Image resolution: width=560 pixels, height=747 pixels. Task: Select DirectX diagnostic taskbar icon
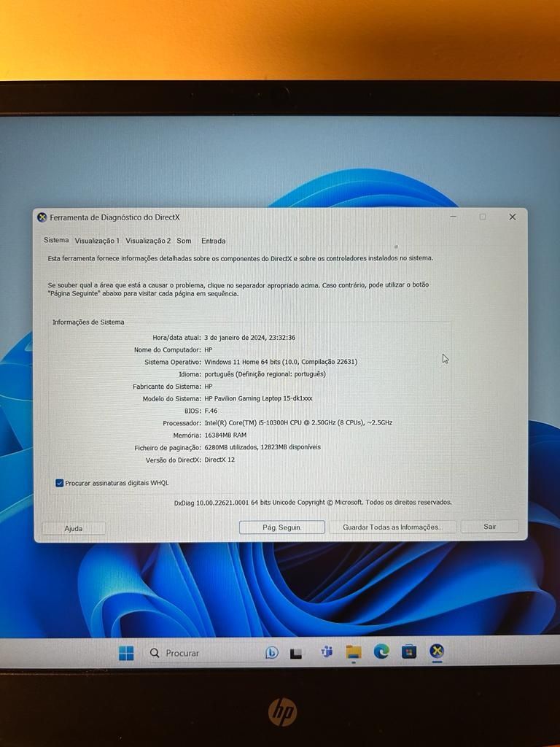(x=437, y=651)
